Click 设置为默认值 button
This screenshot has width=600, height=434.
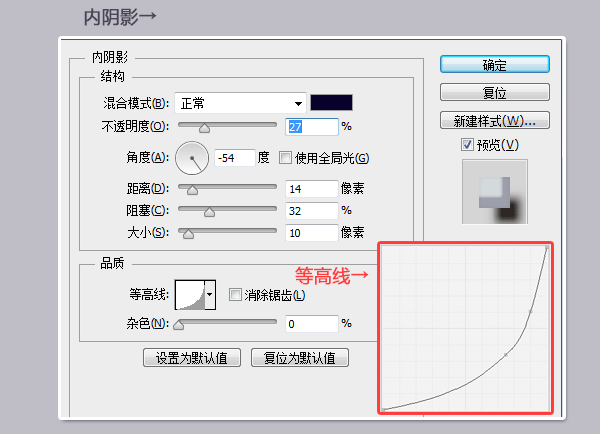[x=192, y=358]
